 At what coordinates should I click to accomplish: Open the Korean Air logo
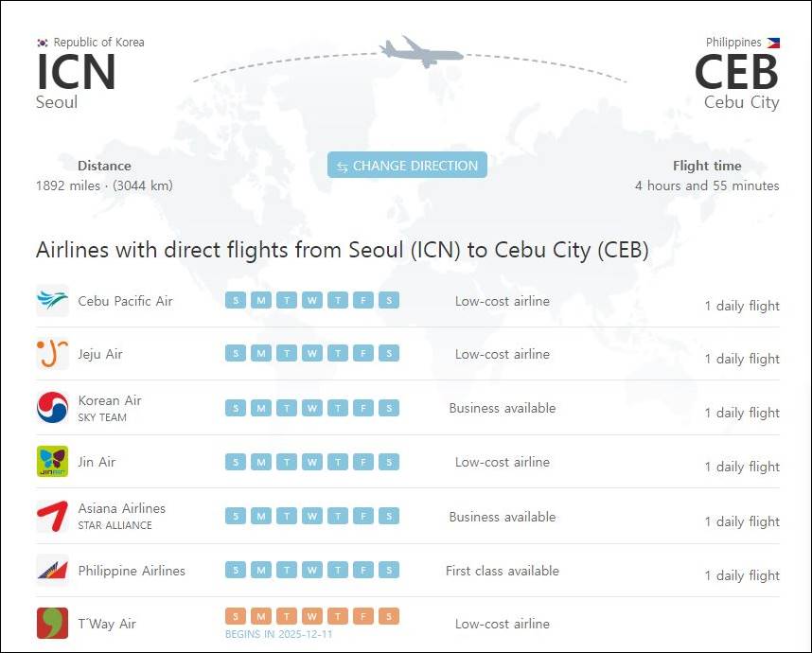click(x=52, y=408)
